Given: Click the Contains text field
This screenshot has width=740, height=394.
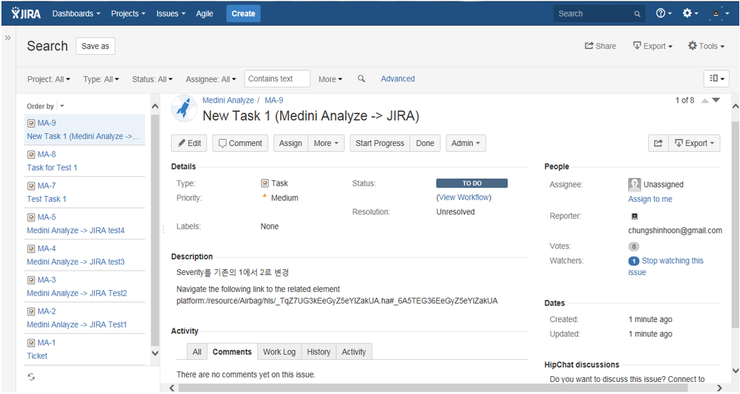Looking at the screenshot, I should click(277, 79).
